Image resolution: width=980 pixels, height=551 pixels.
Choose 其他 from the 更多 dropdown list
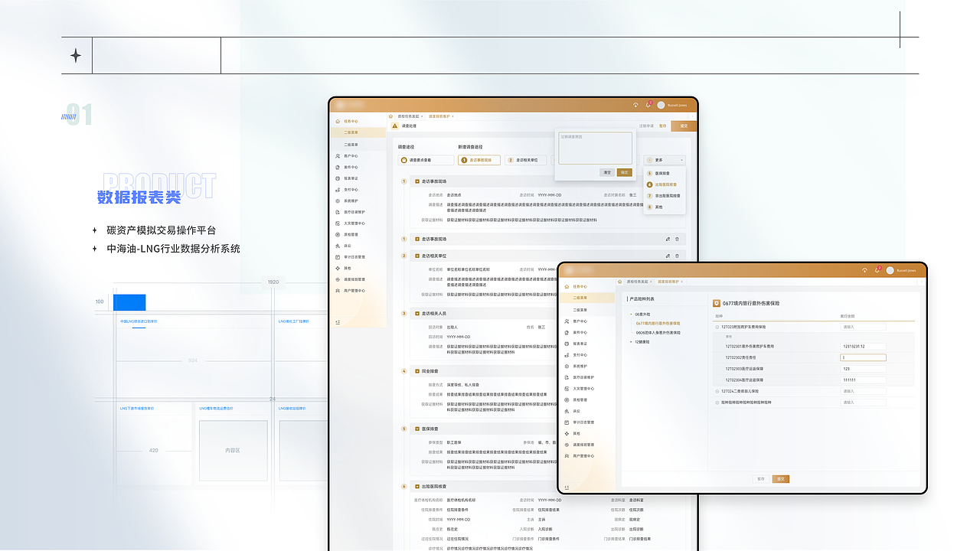click(x=664, y=207)
